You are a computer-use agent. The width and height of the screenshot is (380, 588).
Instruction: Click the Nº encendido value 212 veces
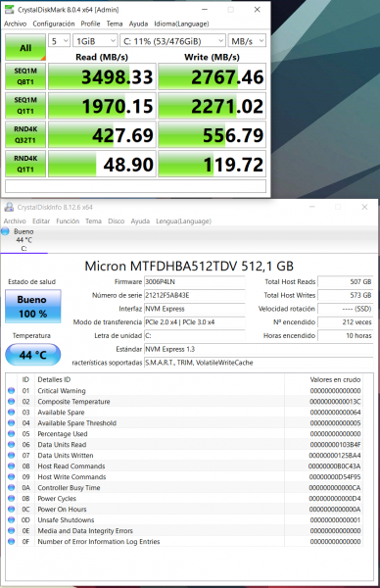[x=346, y=322]
